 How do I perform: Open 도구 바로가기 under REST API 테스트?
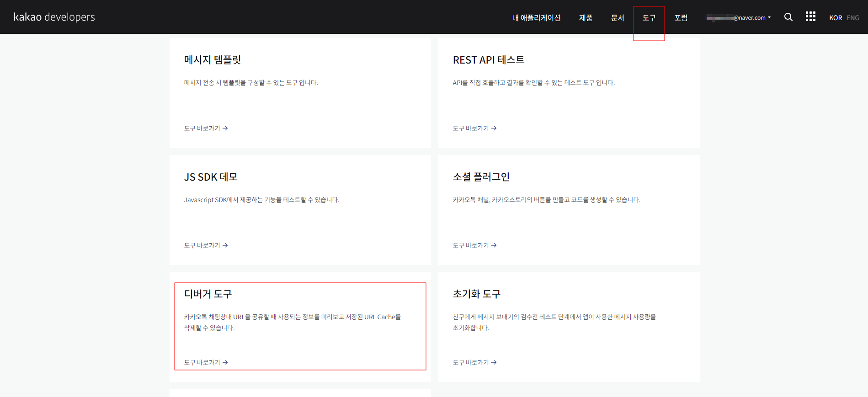pyautogui.click(x=474, y=129)
